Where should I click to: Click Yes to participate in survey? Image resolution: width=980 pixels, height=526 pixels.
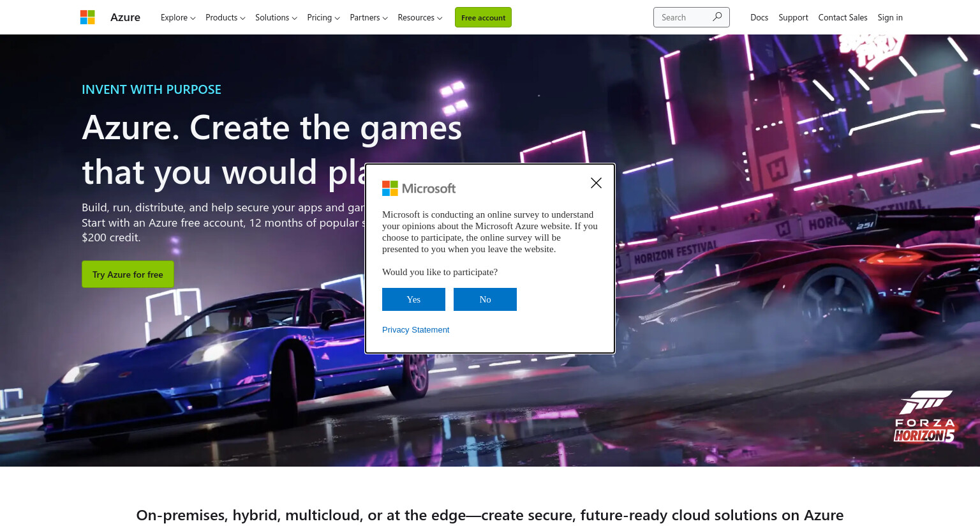[413, 299]
